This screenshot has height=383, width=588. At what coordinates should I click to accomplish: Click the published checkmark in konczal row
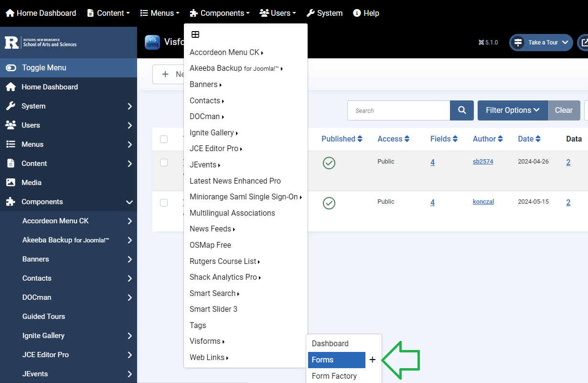coord(329,203)
